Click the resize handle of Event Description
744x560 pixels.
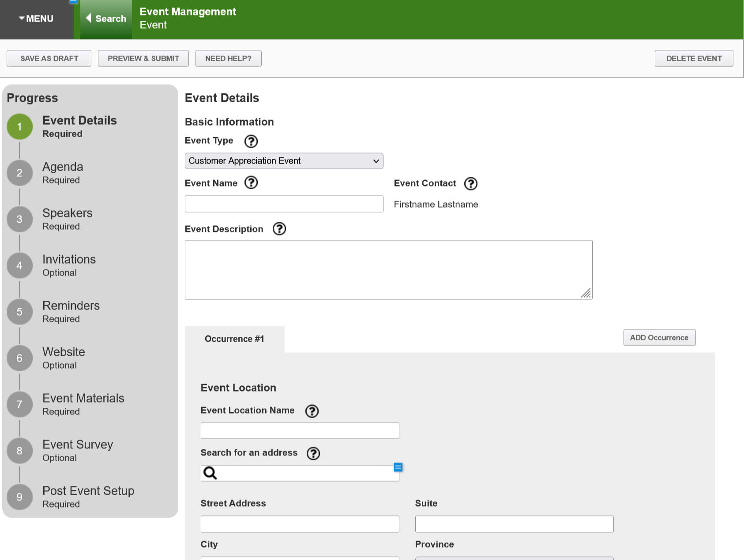586,294
